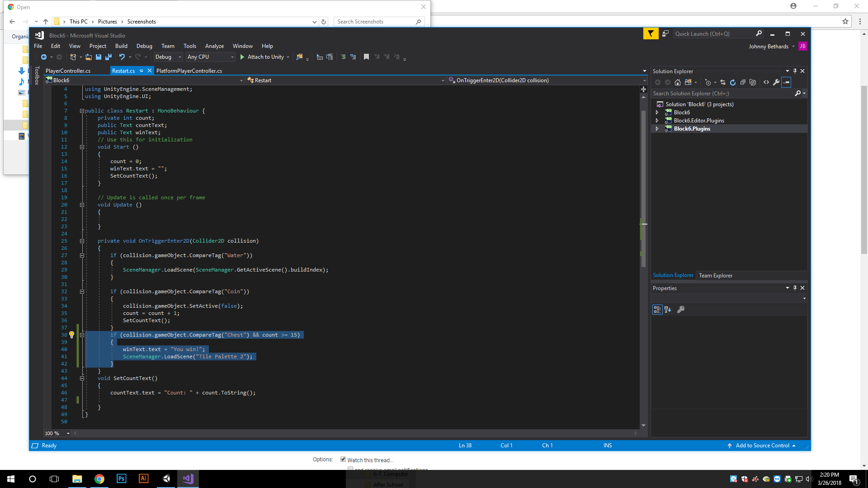
Task: Click Sync with Active Document in Solution Explorer
Action: click(723, 82)
